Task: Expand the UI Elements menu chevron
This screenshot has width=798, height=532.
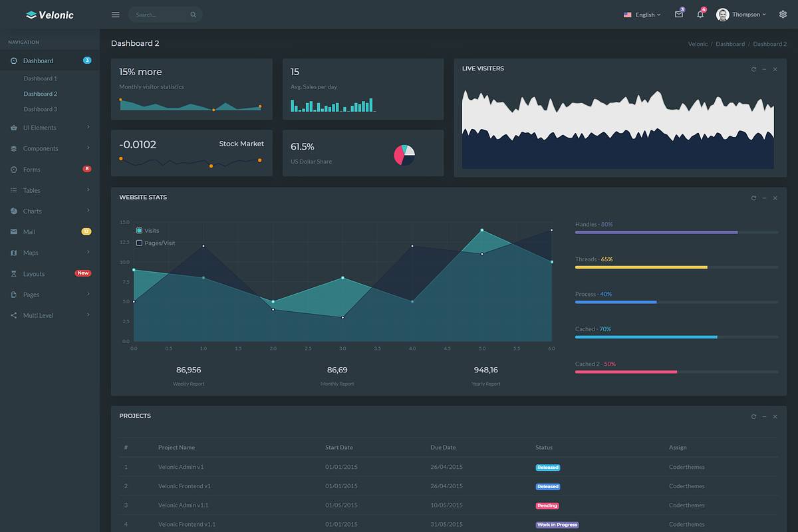Action: point(88,127)
